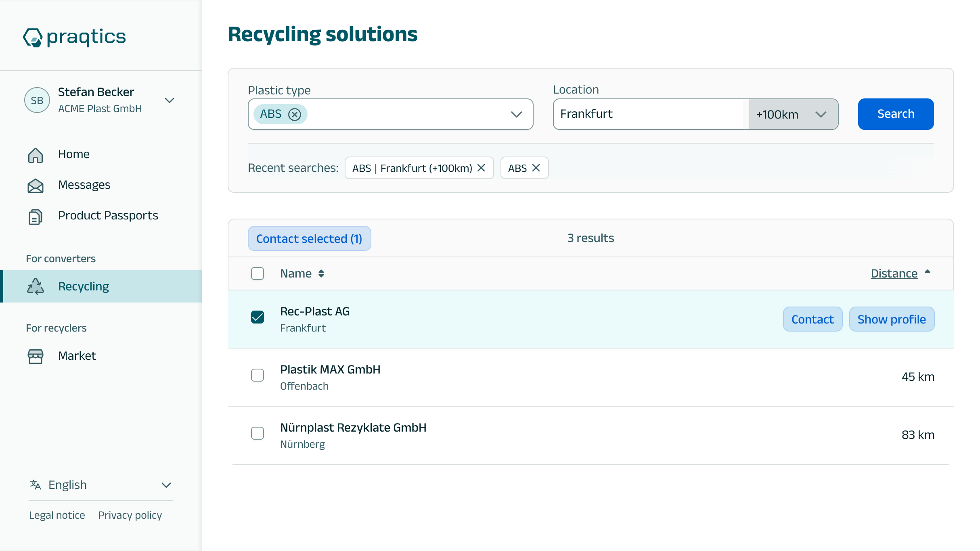The image size is (980, 551).
Task: Click the Messages envelope icon
Action: click(x=36, y=186)
